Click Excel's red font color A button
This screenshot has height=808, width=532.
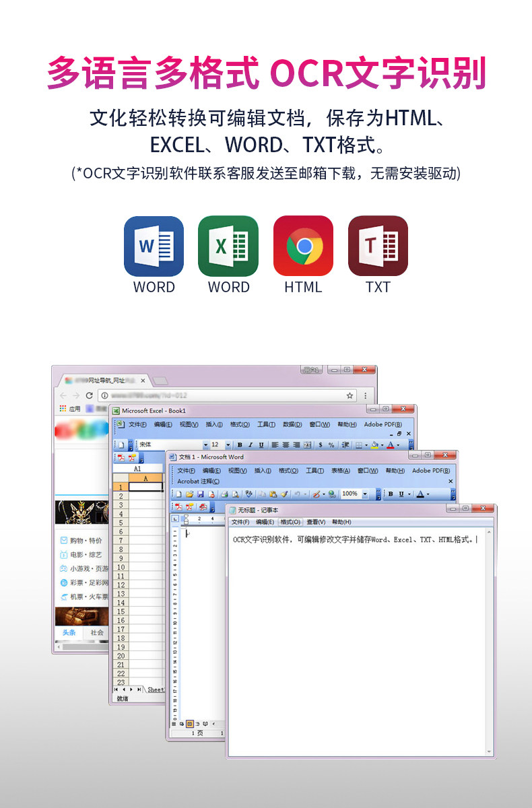click(x=390, y=445)
